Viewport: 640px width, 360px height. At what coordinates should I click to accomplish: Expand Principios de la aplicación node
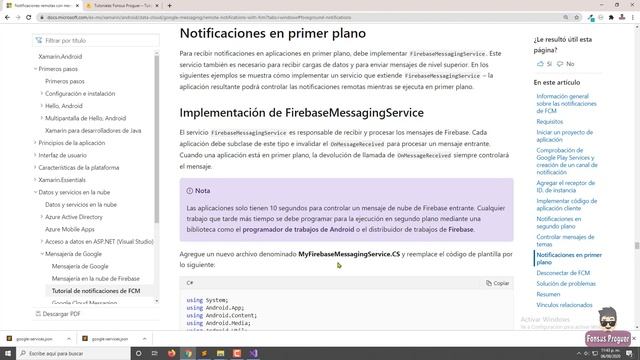point(36,143)
